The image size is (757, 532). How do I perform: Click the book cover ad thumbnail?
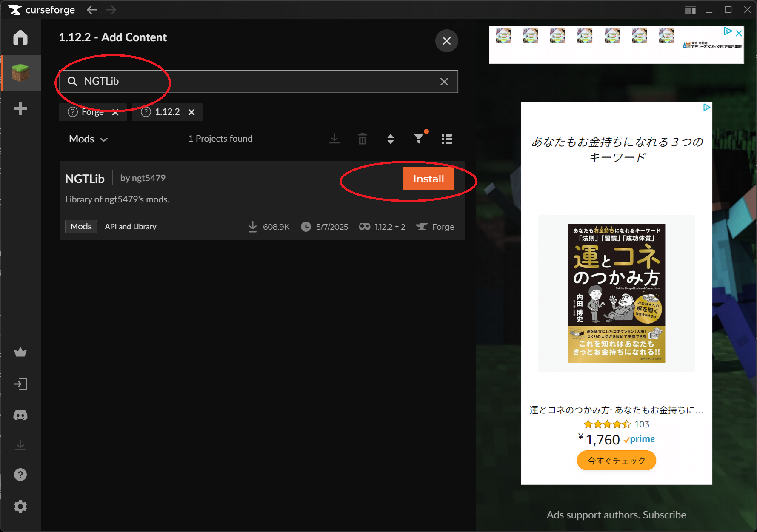tap(616, 293)
